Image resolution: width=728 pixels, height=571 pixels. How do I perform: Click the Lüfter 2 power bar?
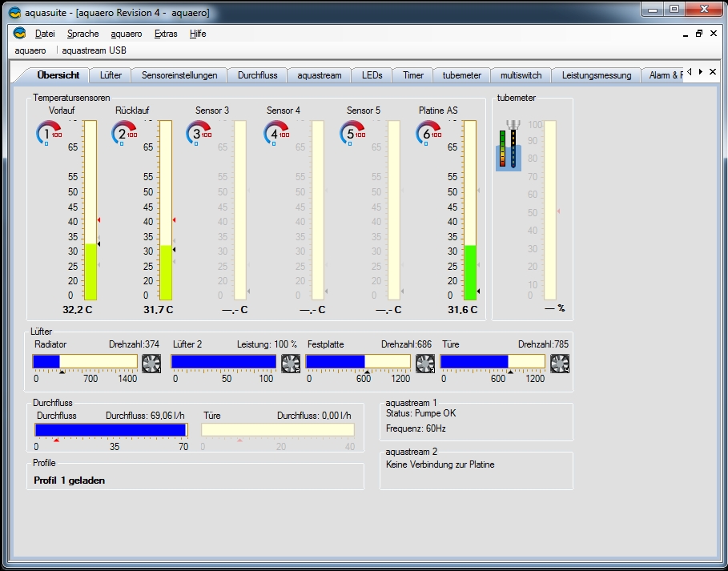click(223, 361)
